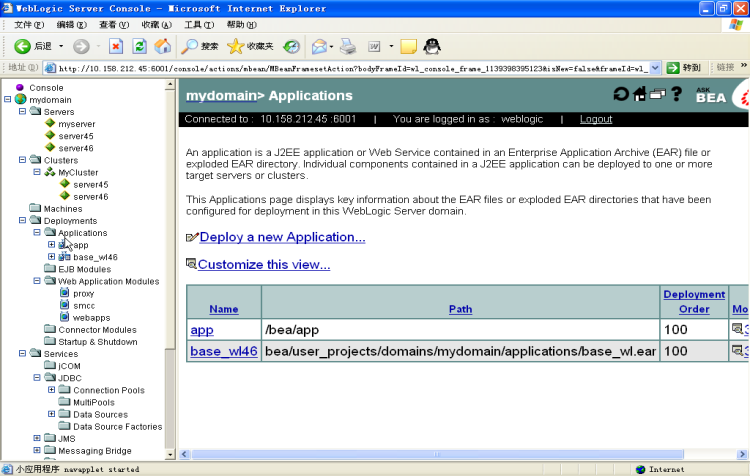The image size is (750, 476).
Task: Click the yellow note icon in the toolbar
Action: 408,46
